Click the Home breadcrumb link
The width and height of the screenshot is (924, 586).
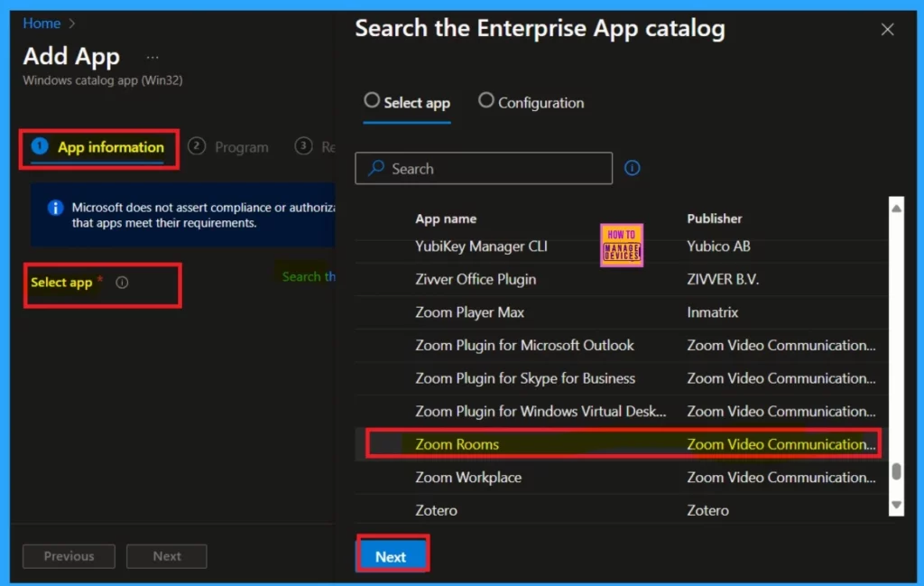point(42,23)
